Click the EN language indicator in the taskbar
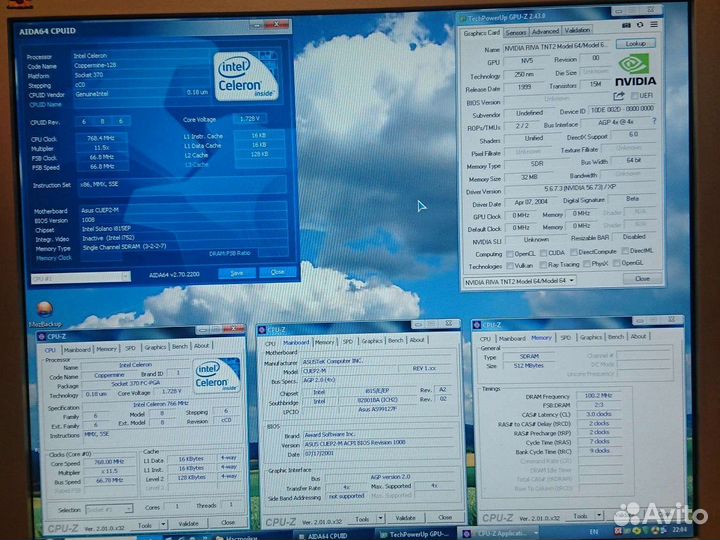The height and width of the screenshot is (540, 720). 593,532
